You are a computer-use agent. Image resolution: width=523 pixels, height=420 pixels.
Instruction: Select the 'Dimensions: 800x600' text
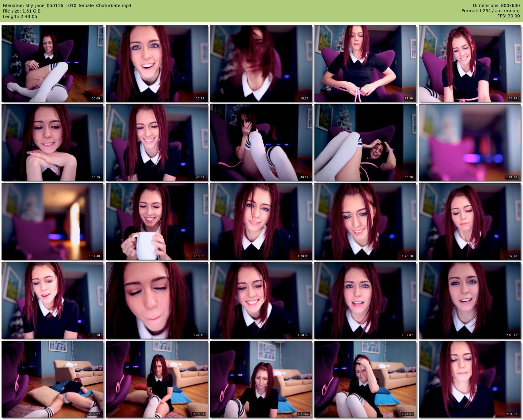tap(496, 6)
